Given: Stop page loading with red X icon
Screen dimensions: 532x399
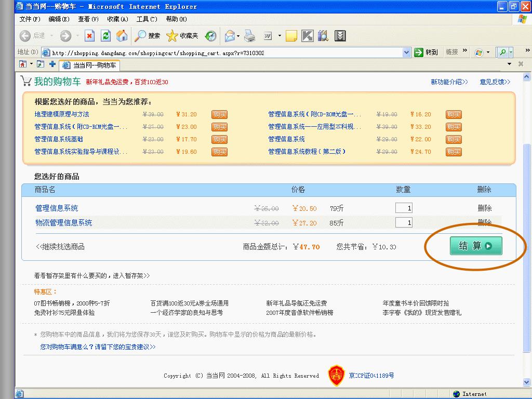Looking at the screenshot, I should [x=89, y=36].
